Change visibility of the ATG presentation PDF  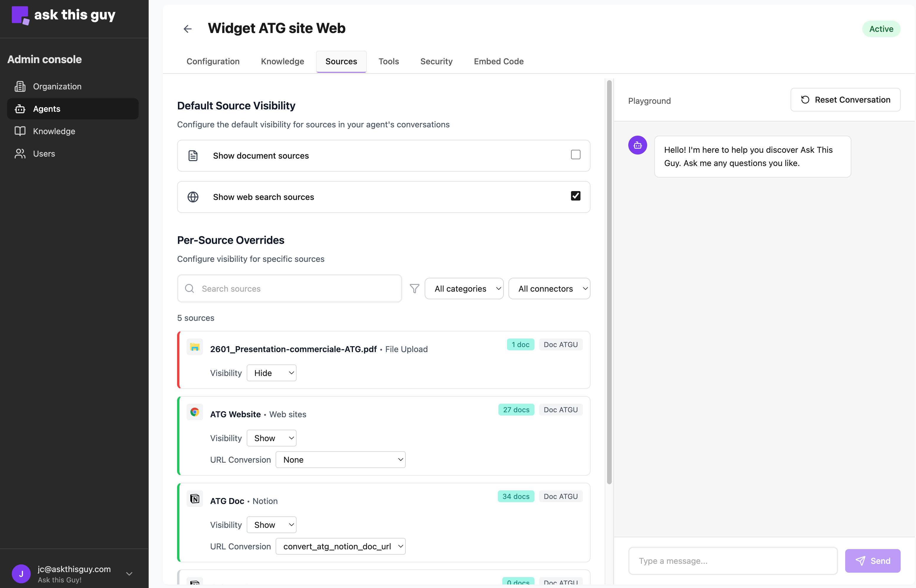(271, 373)
